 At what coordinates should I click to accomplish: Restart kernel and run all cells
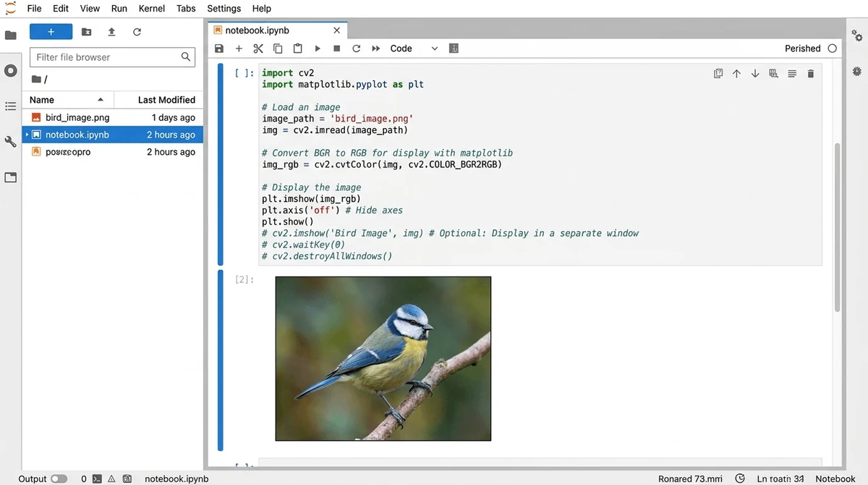(x=375, y=48)
